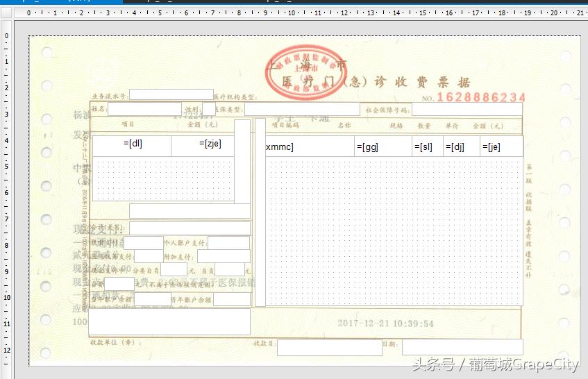Select the =[zje] field textbox
This screenshot has height=379, width=588.
coord(203,146)
